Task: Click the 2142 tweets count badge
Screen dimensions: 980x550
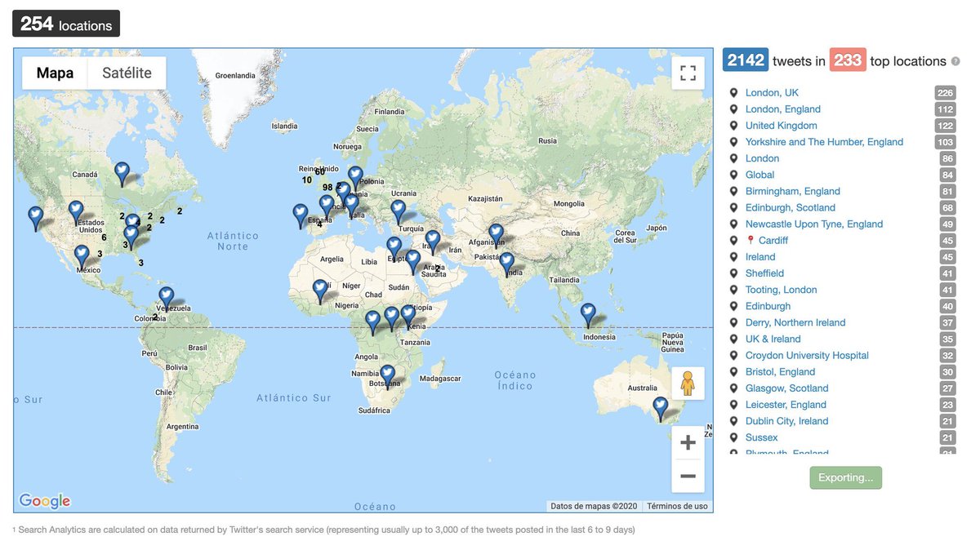Action: tap(745, 60)
